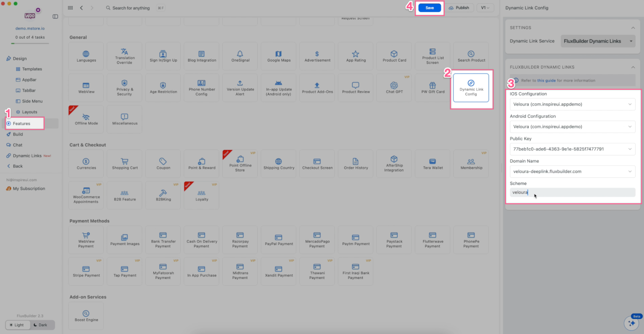Expand the IOS Configuration dropdown
This screenshot has width=644, height=334.
point(572,104)
